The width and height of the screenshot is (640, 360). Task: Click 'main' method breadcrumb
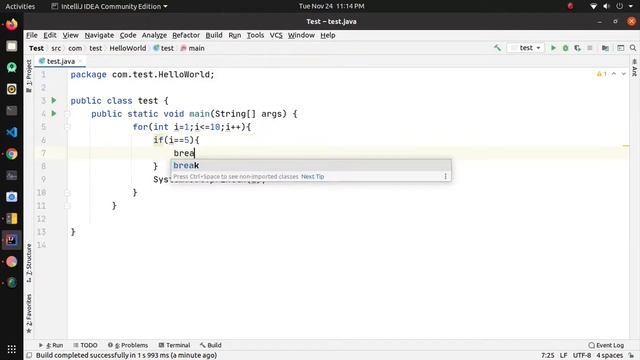(192, 48)
